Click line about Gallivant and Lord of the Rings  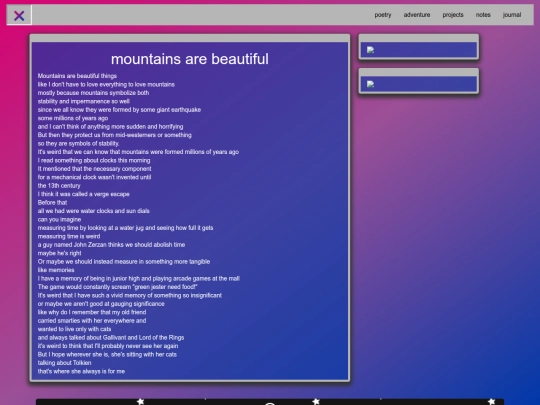(x=111, y=338)
